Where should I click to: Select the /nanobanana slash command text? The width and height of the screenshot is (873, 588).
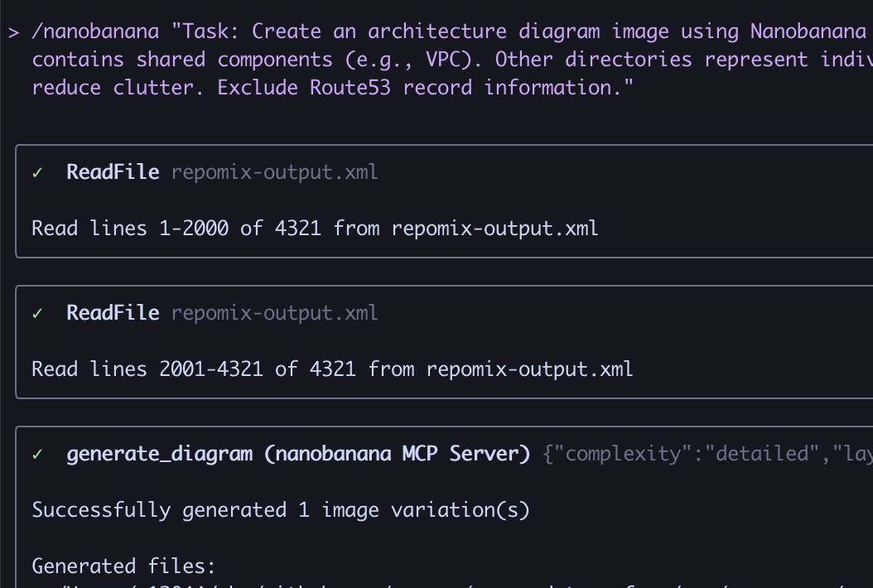coord(94,31)
